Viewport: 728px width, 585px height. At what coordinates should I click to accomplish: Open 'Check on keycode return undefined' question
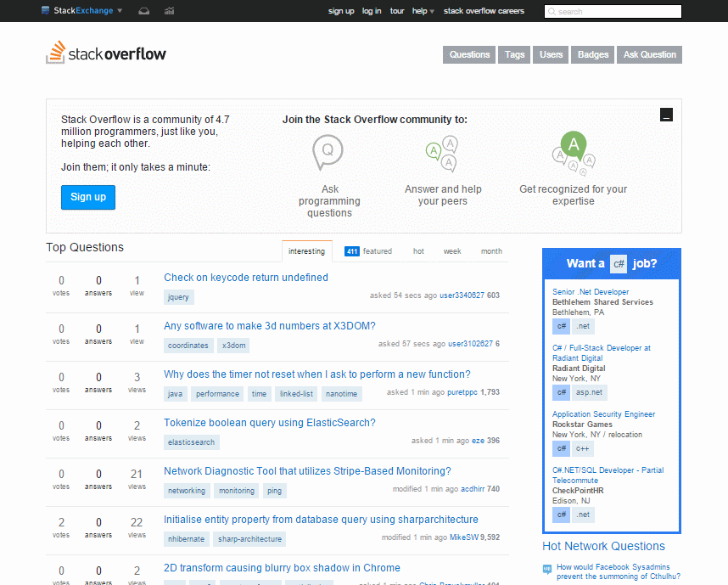246,278
